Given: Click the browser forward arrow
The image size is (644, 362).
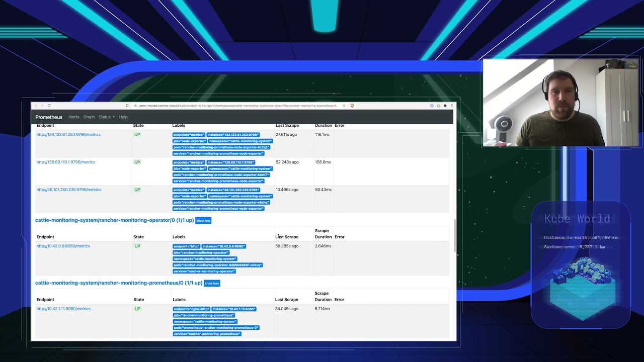Looking at the screenshot, I should [x=42, y=106].
